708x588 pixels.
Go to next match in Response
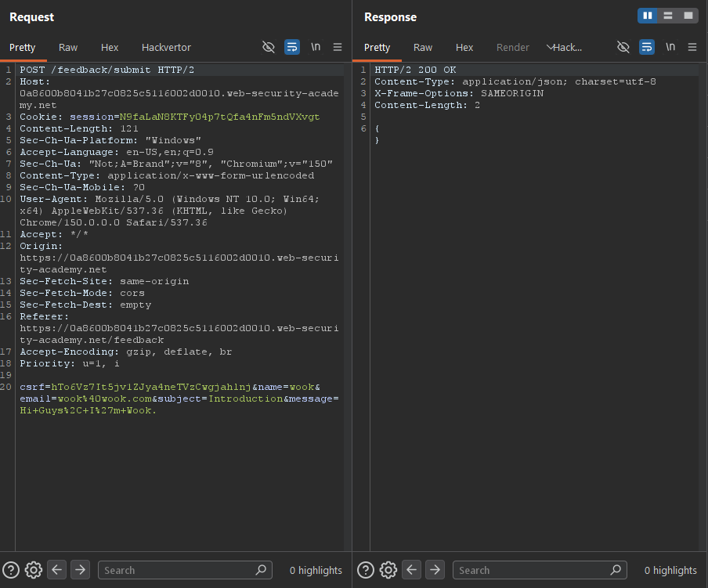pos(435,569)
